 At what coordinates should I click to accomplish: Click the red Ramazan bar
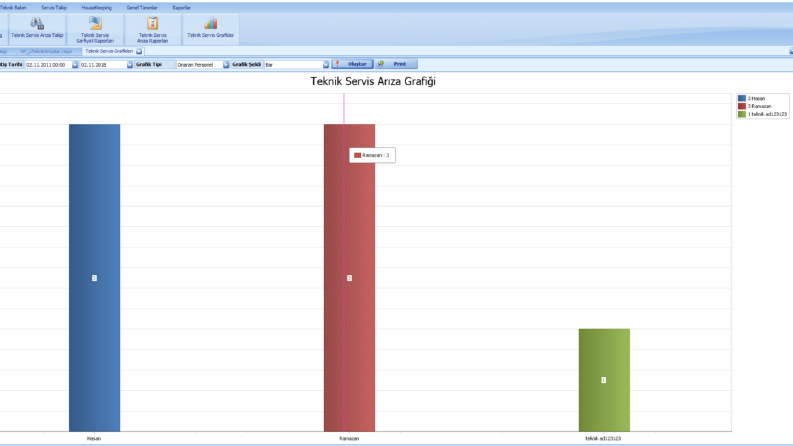click(x=349, y=278)
